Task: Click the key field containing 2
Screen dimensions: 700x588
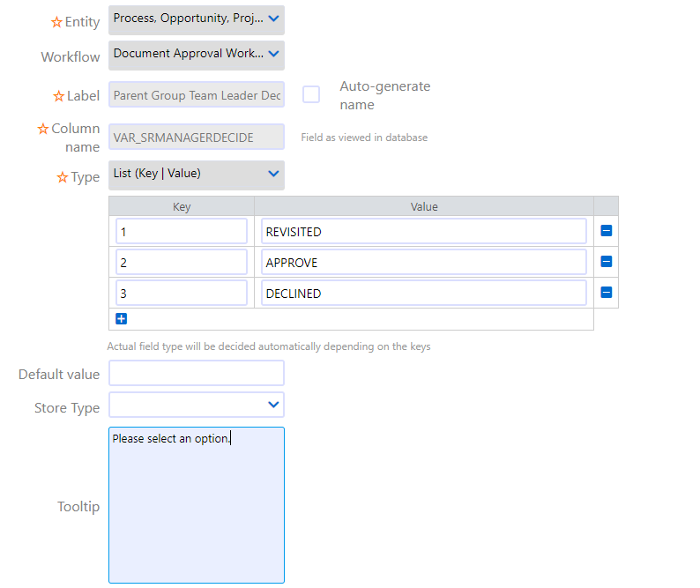Action: click(182, 262)
